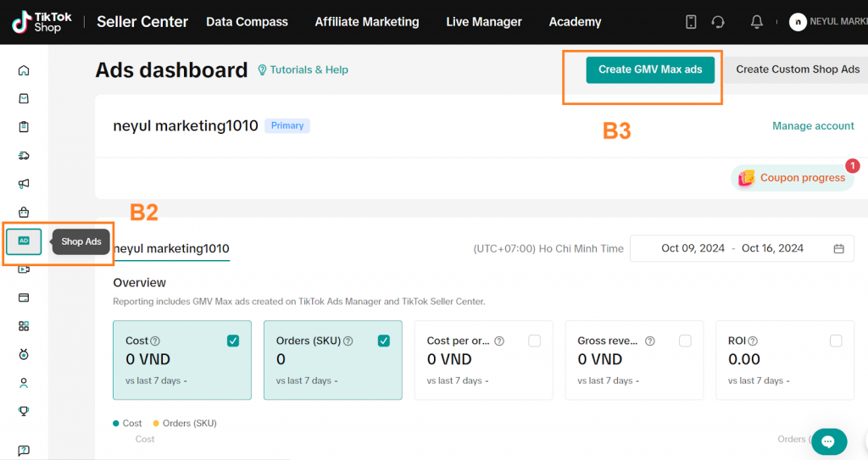Open the NEYUL MARKETING account menu
The height and width of the screenshot is (460, 868).
click(826, 22)
